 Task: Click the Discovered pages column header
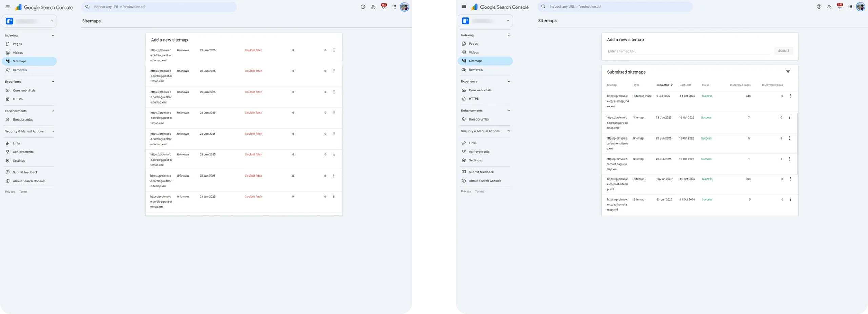pyautogui.click(x=740, y=85)
